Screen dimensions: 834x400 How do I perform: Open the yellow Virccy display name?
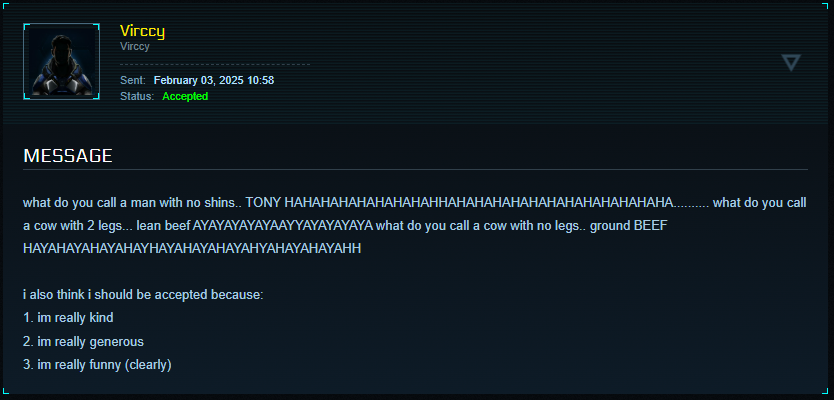[x=143, y=31]
